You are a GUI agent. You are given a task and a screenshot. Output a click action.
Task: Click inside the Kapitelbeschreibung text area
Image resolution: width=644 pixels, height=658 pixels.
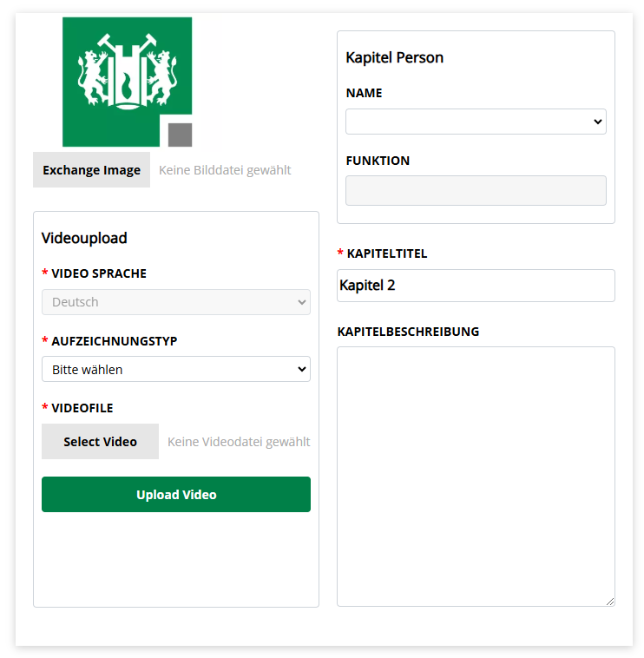pyautogui.click(x=476, y=476)
